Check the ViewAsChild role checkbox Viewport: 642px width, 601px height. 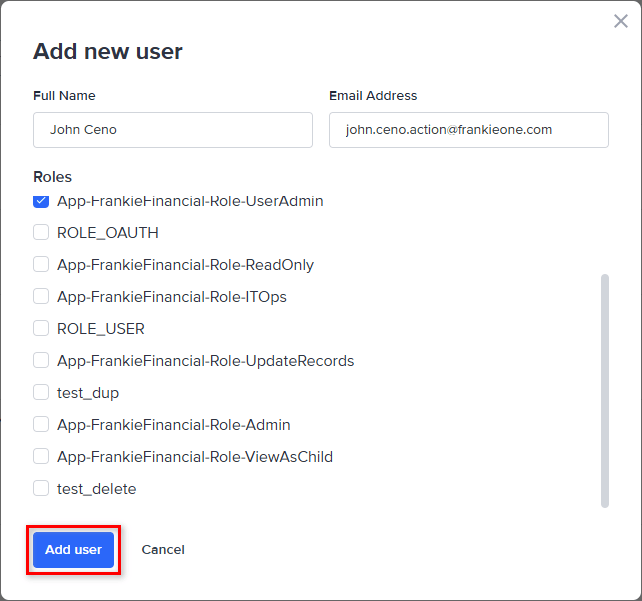(41, 457)
